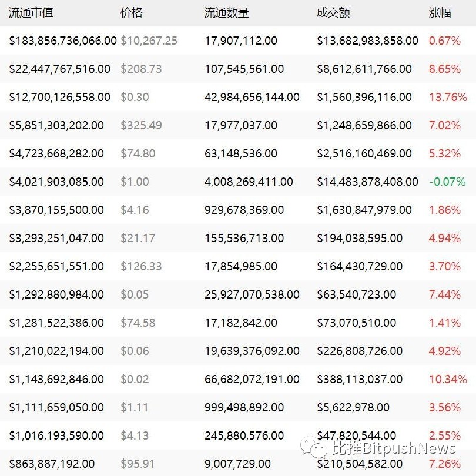Click the WeChat logo in the watermark
The height and width of the screenshot is (476, 476).
pyautogui.click(x=314, y=447)
